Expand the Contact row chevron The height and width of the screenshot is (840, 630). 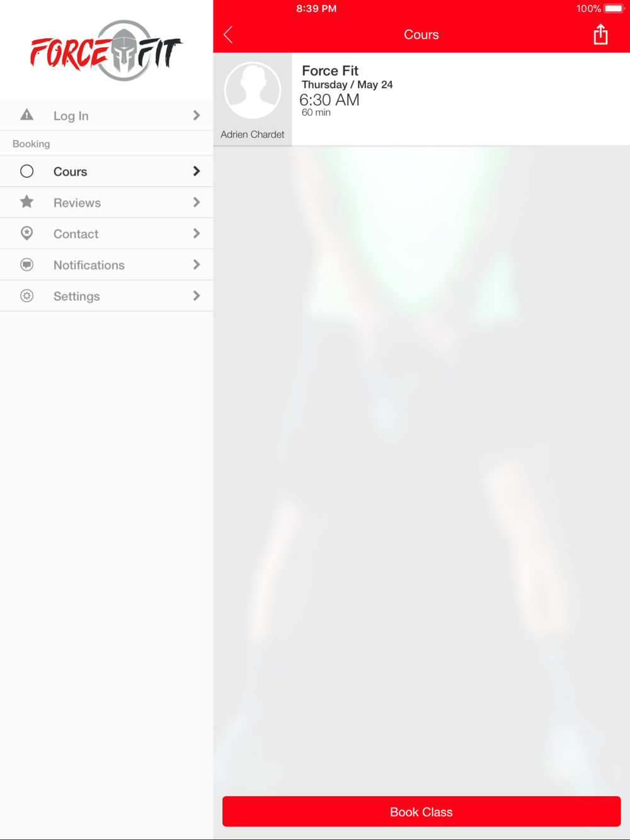pyautogui.click(x=197, y=234)
